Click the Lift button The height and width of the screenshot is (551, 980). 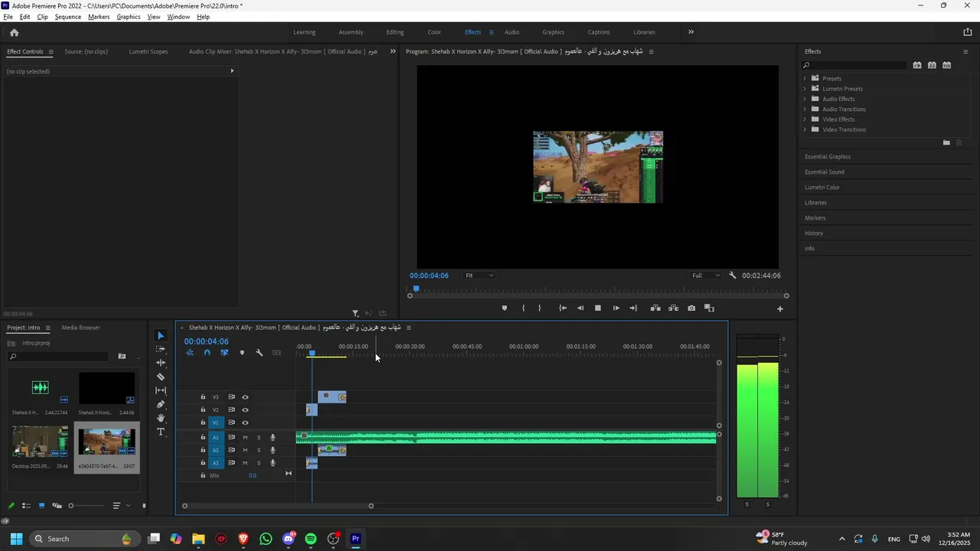(x=655, y=308)
